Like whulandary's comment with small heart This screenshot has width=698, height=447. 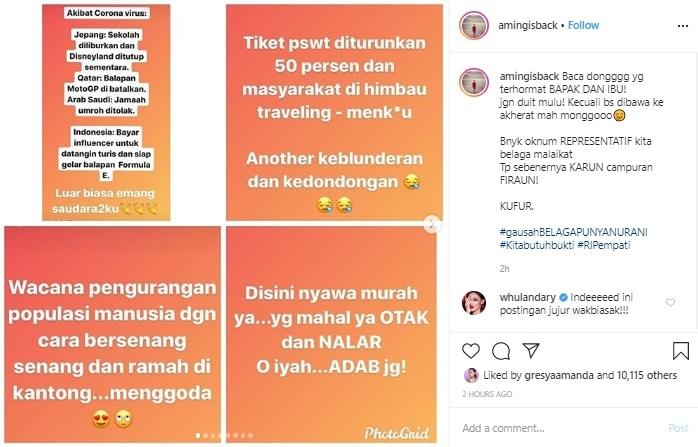tap(670, 302)
